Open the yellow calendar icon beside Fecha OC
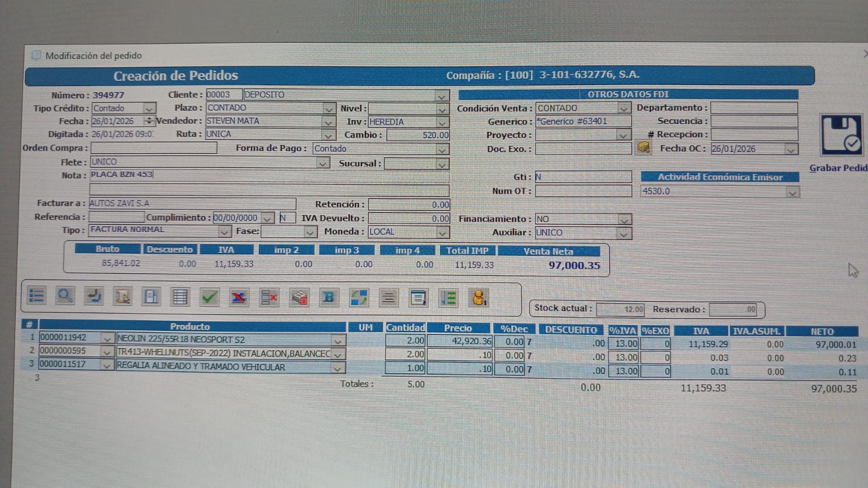The image size is (868, 488). tap(644, 148)
